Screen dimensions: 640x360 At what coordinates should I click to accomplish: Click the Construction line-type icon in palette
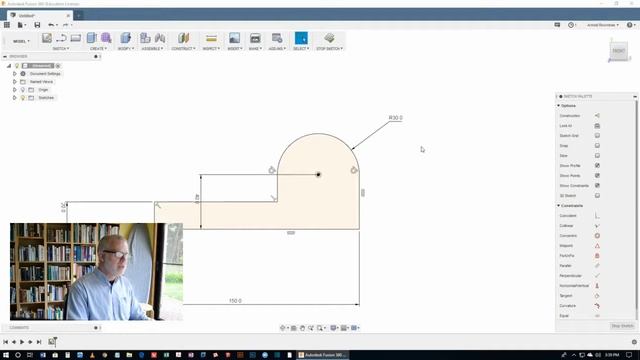tap(597, 116)
